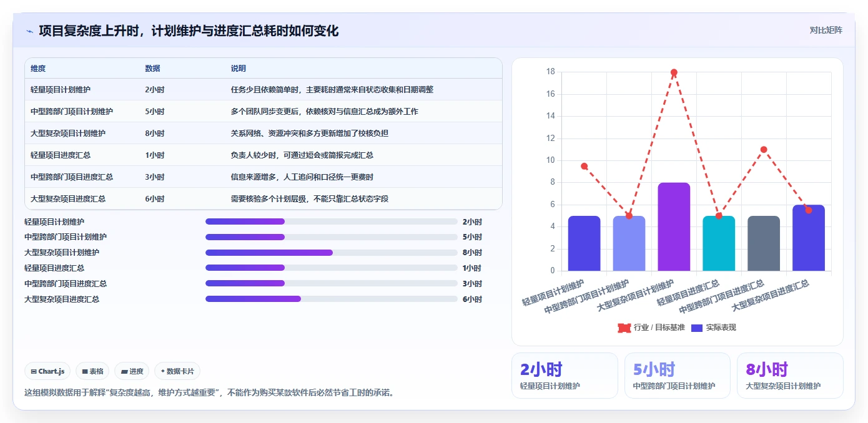Select the 中型跨部门项目计划维护 table row
The width and height of the screenshot is (868, 423).
tap(264, 112)
